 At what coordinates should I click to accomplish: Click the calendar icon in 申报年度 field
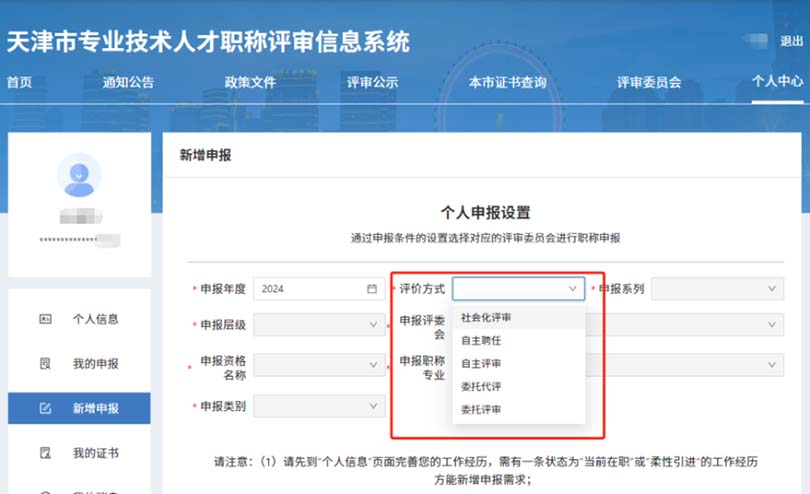click(x=372, y=289)
